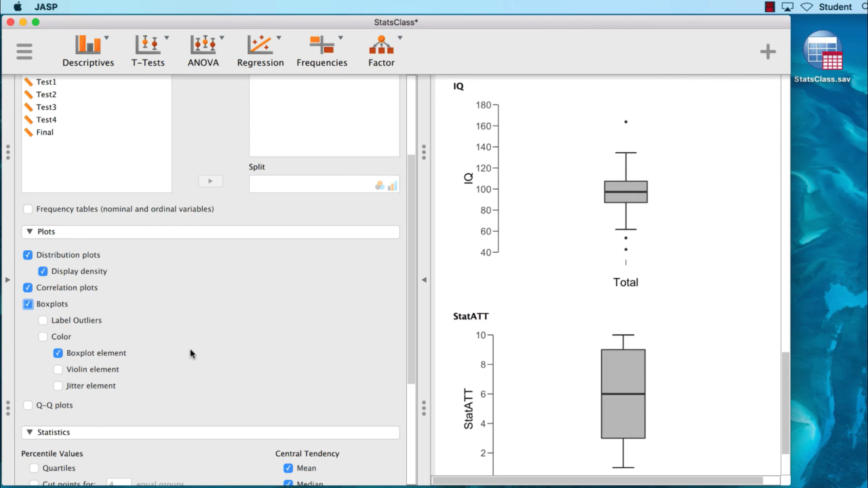The width and height of the screenshot is (868, 488).
Task: Toggle Frequency tables checkbox
Action: coord(28,209)
